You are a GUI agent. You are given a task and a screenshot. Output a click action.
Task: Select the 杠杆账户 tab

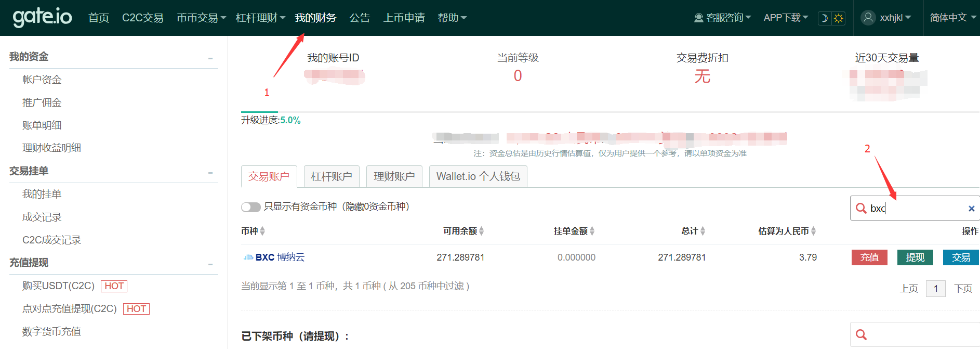pyautogui.click(x=332, y=176)
